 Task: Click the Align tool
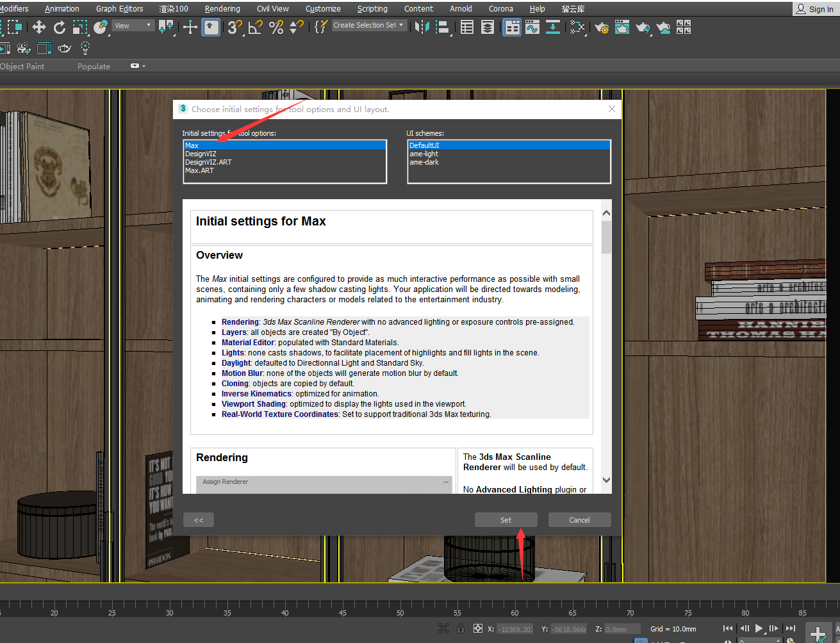click(443, 27)
